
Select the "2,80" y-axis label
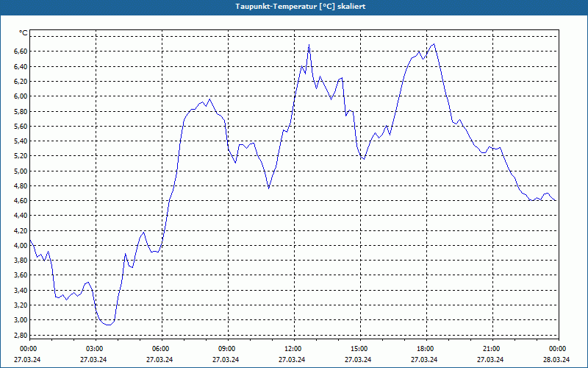click(21, 335)
